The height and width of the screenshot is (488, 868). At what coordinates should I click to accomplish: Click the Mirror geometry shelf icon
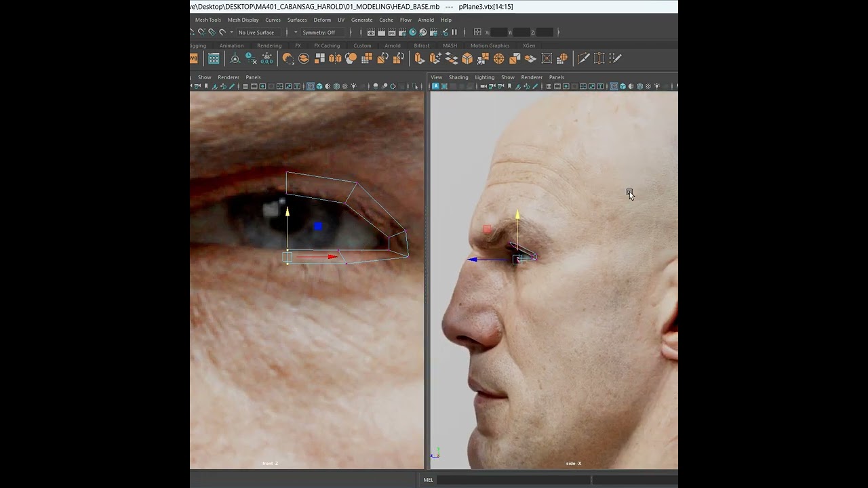point(335,58)
